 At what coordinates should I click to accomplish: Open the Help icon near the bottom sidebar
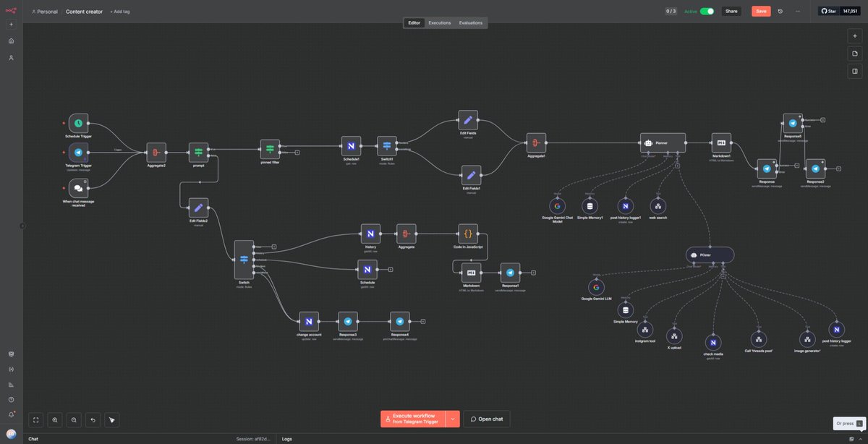(11, 398)
